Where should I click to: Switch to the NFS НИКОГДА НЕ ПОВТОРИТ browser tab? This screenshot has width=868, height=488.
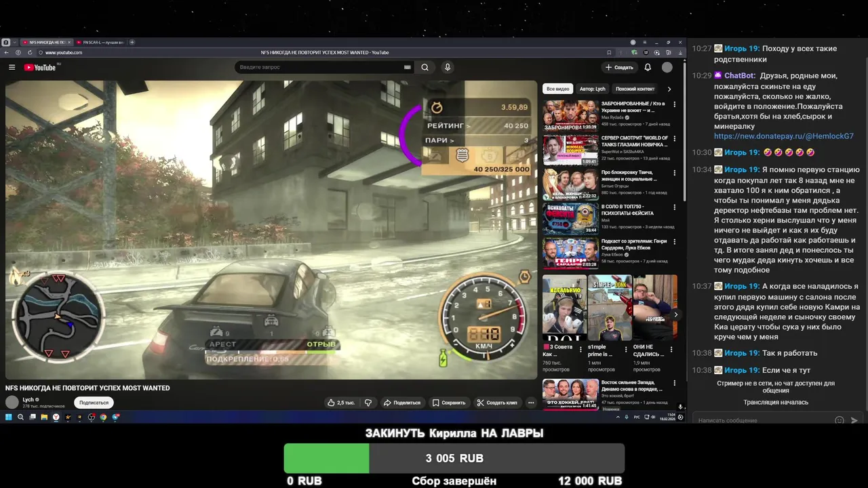tap(45, 42)
